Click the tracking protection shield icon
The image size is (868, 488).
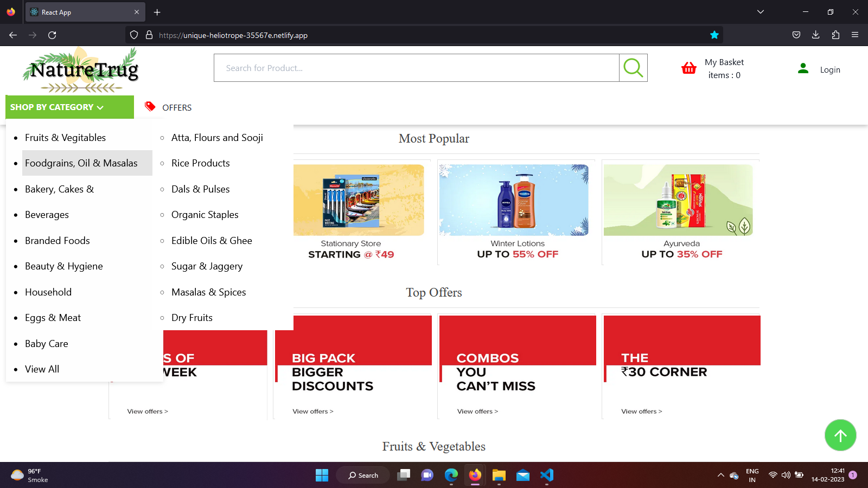point(134,35)
